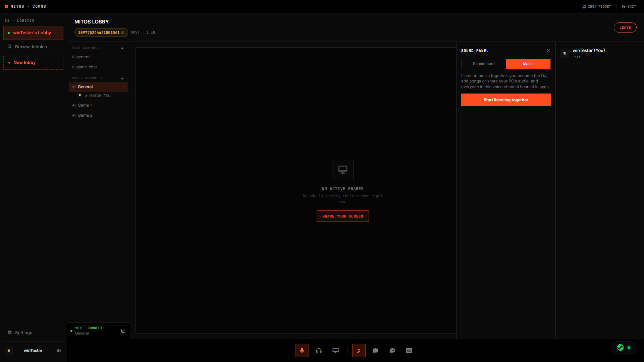Viewport: 644px width, 362px height.
Task: Select winTester's Lobby
Action: tap(33, 33)
